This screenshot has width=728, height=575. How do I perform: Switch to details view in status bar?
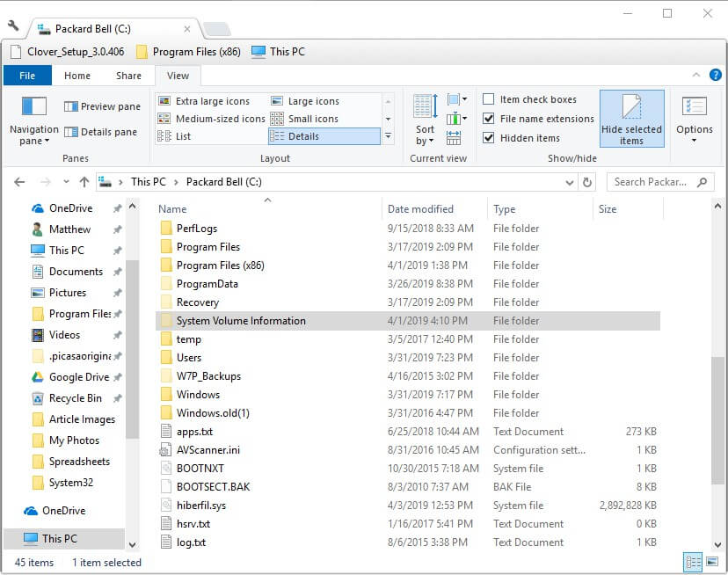[693, 563]
